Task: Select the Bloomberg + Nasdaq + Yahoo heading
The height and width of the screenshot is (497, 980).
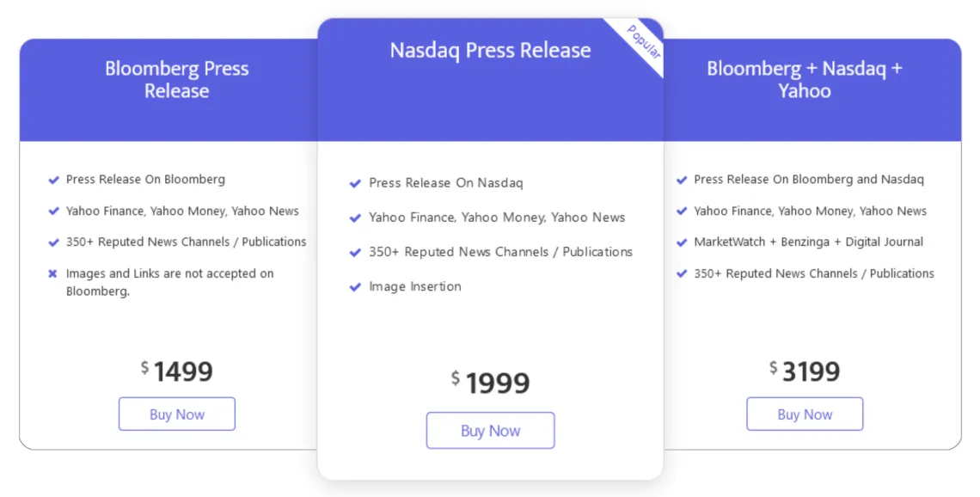Action: [x=805, y=79]
